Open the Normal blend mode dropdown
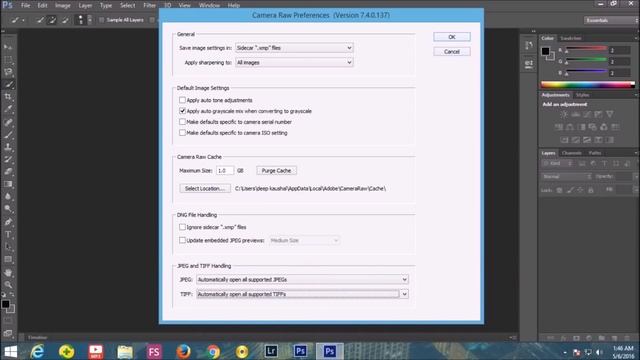This screenshot has width=640, height=360. [x=567, y=176]
